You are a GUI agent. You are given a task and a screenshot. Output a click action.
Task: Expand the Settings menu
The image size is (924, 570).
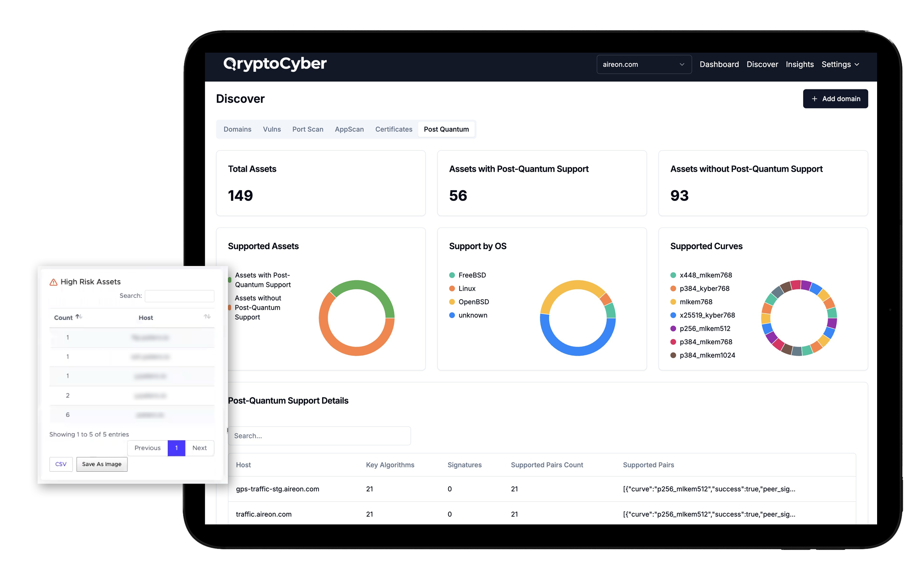841,63
